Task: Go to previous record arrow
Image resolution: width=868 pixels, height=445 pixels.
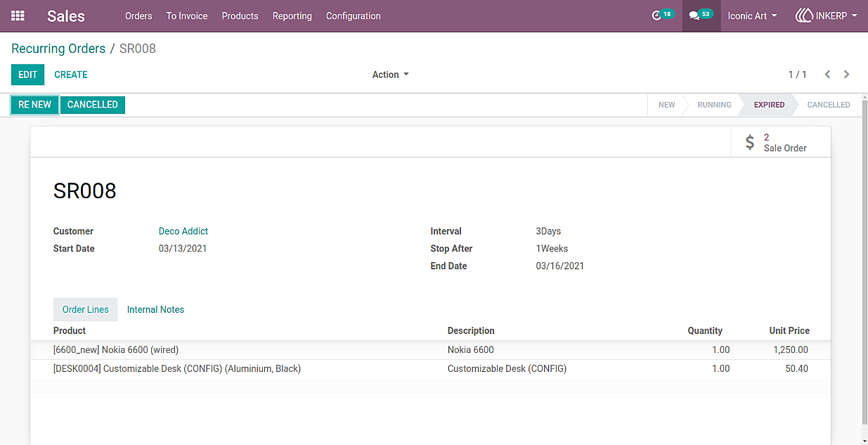Action: click(x=827, y=75)
